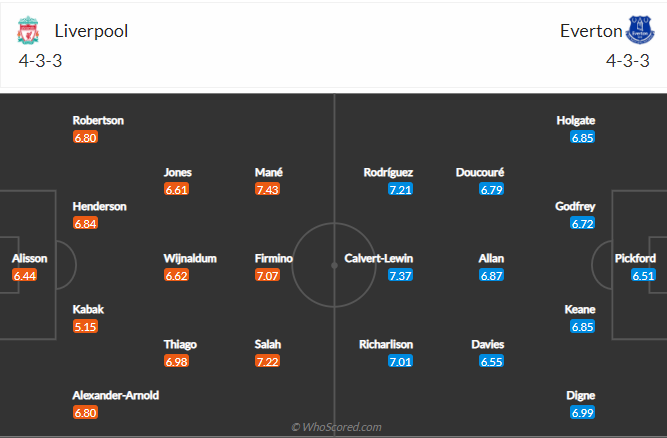
Task: Open player Alexander-Arnold's name
Action: point(115,395)
